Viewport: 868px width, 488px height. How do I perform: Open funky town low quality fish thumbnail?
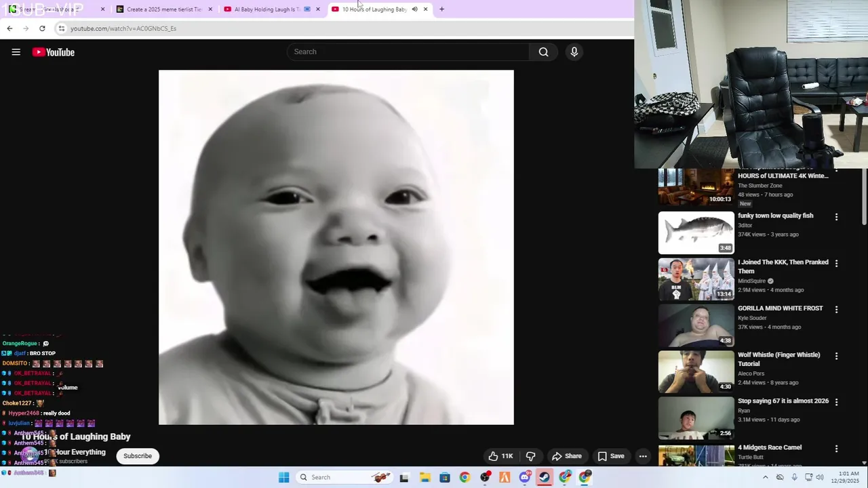click(x=696, y=232)
